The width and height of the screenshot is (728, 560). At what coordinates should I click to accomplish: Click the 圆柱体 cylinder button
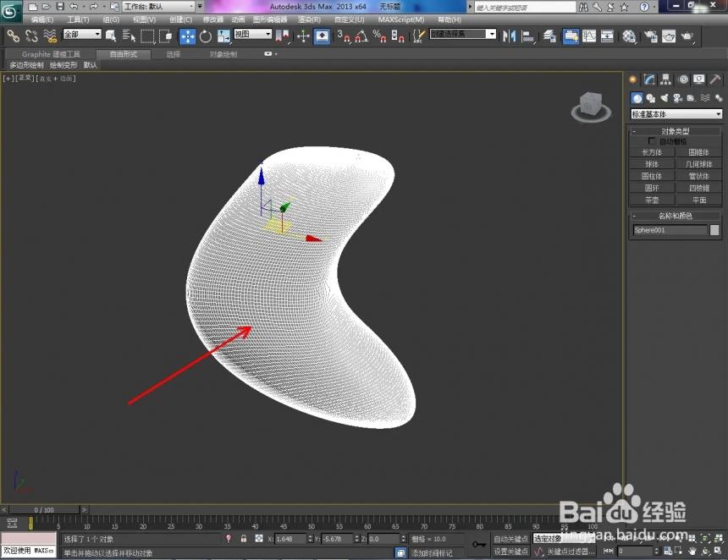(652, 176)
